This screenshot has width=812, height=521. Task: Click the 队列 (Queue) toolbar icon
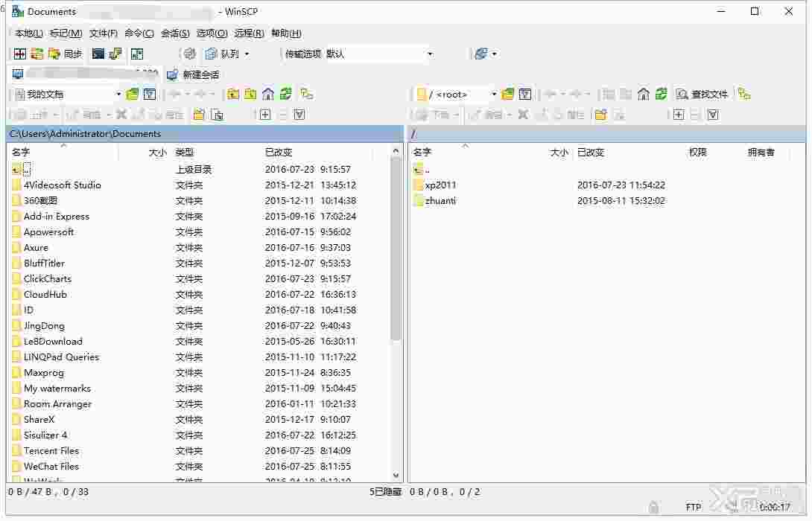coord(222,54)
